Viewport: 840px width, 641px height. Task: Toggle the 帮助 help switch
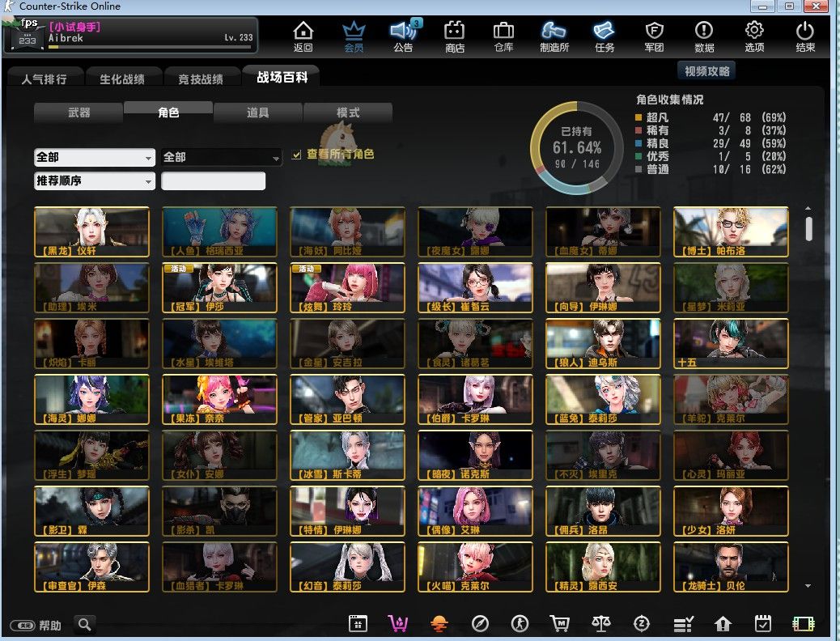click(x=22, y=626)
